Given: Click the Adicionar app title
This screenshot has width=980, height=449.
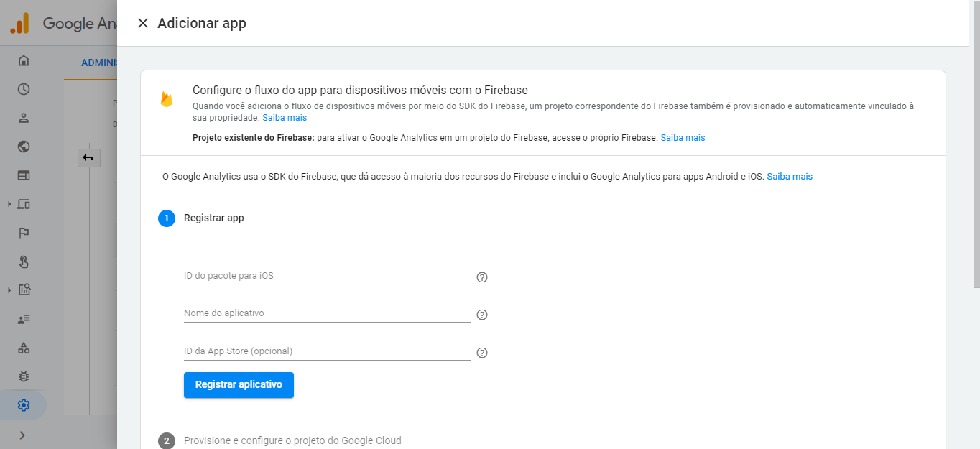Looking at the screenshot, I should [202, 23].
